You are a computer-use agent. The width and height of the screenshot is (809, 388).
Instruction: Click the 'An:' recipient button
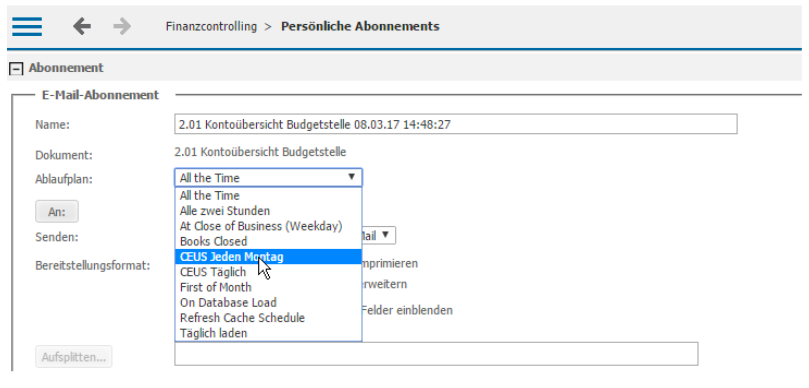click(57, 212)
